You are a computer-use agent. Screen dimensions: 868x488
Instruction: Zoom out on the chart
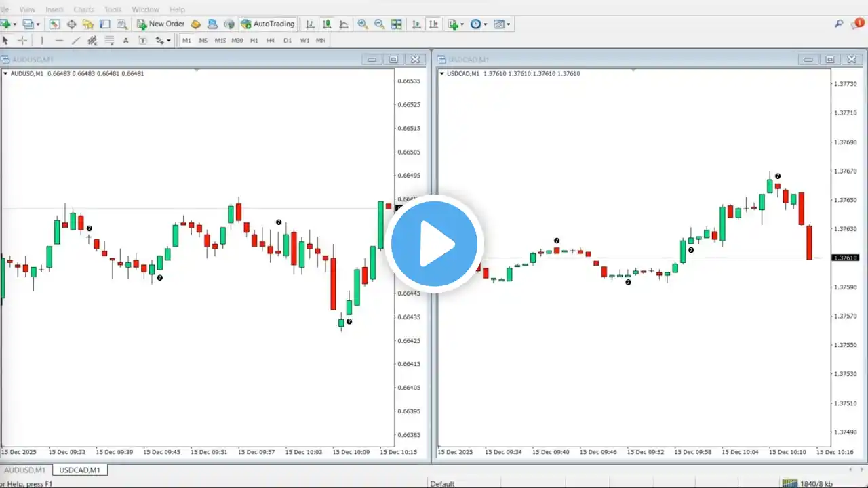point(380,24)
